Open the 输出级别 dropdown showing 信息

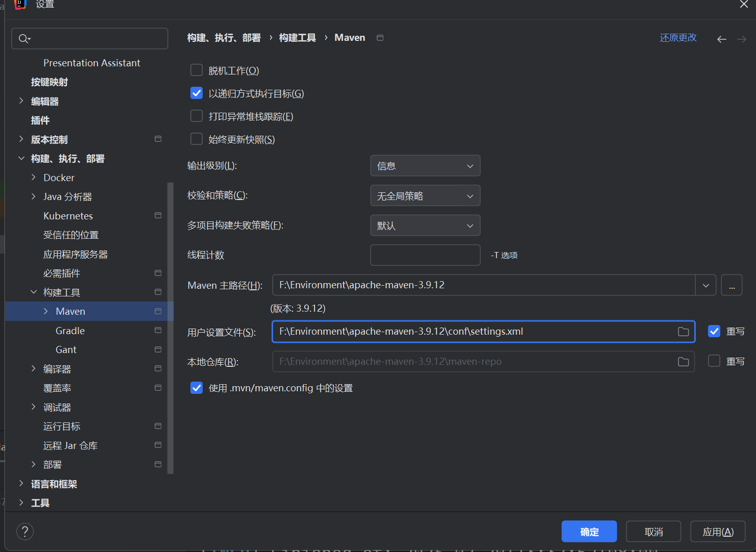pyautogui.click(x=425, y=166)
